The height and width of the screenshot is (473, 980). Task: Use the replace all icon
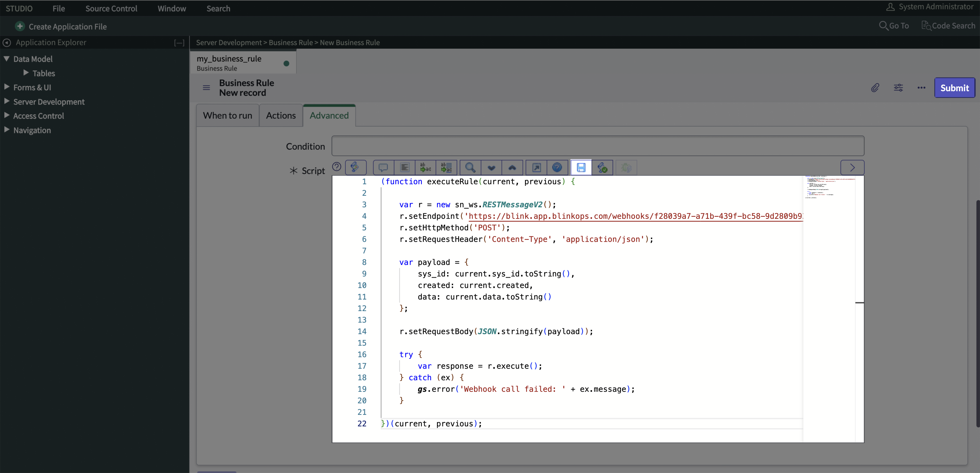pyautogui.click(x=446, y=167)
